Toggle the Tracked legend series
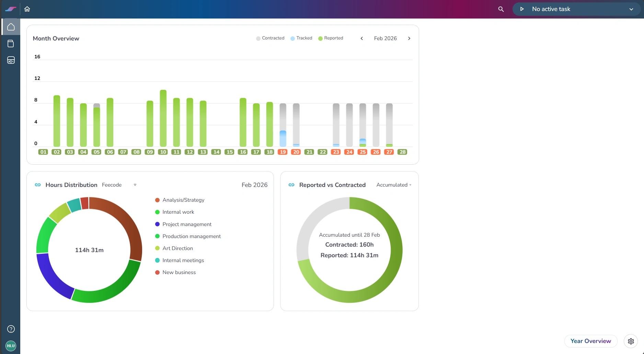This screenshot has height=354, width=644. pos(301,38)
